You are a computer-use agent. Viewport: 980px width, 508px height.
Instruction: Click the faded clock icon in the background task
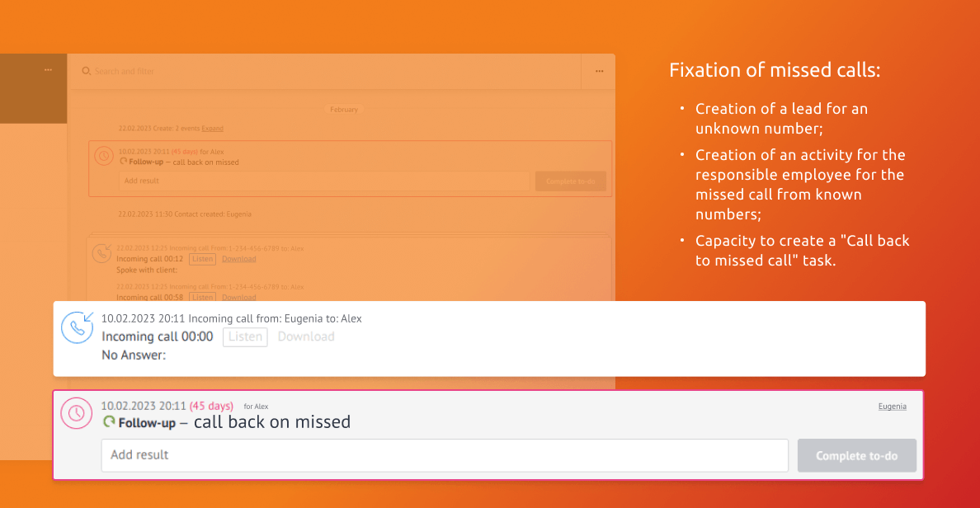(103, 156)
